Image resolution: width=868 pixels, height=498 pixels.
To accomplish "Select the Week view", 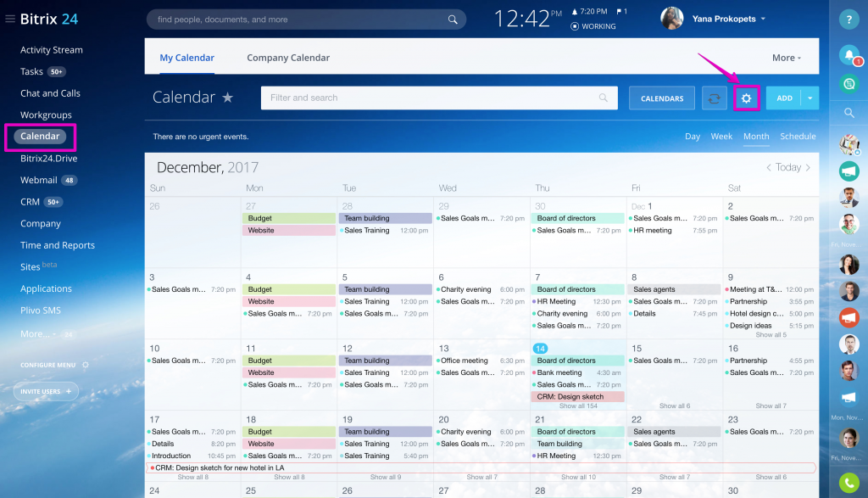I will (721, 137).
